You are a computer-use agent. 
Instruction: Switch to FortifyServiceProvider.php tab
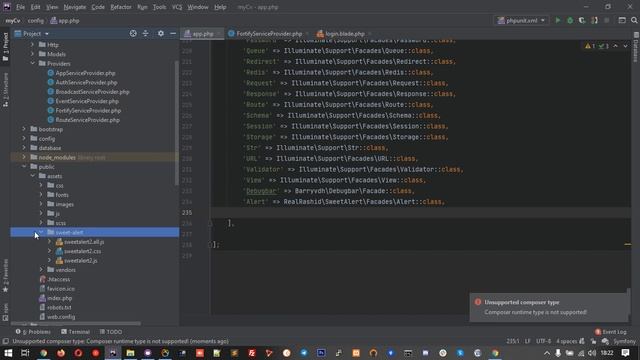pos(269,34)
